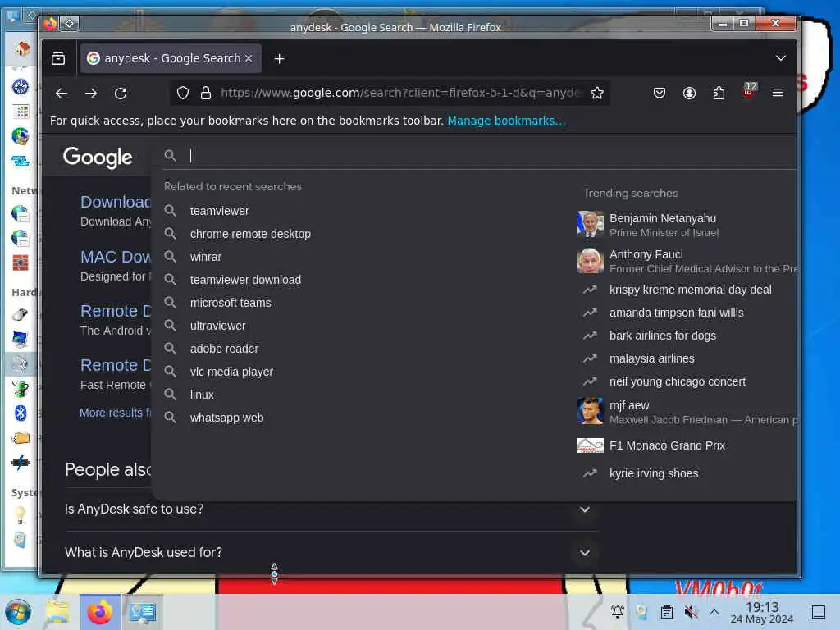Select the whatsapp web suggestion
840x630 pixels.
click(x=226, y=418)
